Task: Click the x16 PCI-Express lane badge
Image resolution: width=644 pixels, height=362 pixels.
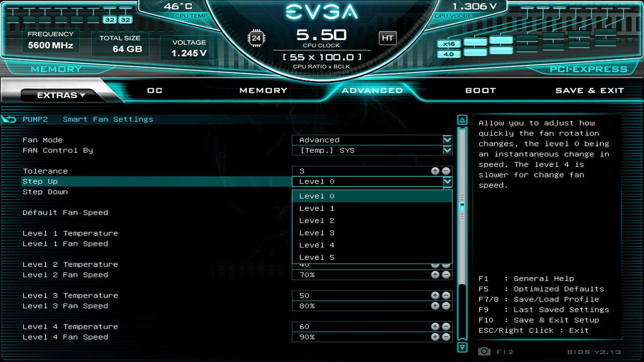Action: pyautogui.click(x=449, y=44)
